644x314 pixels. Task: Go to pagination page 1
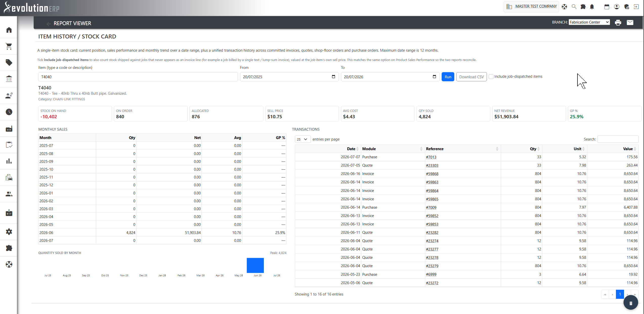pos(620,294)
